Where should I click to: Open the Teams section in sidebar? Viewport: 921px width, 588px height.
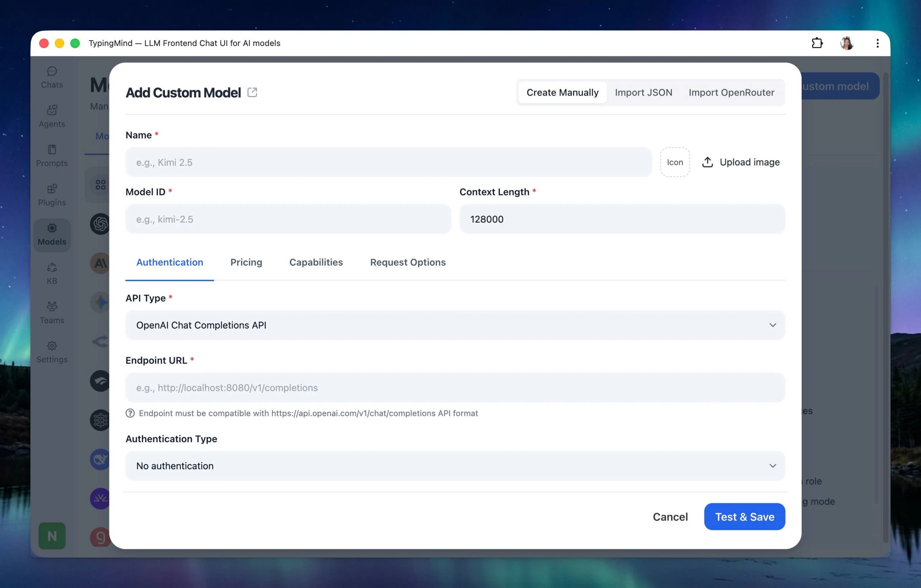[x=52, y=313]
